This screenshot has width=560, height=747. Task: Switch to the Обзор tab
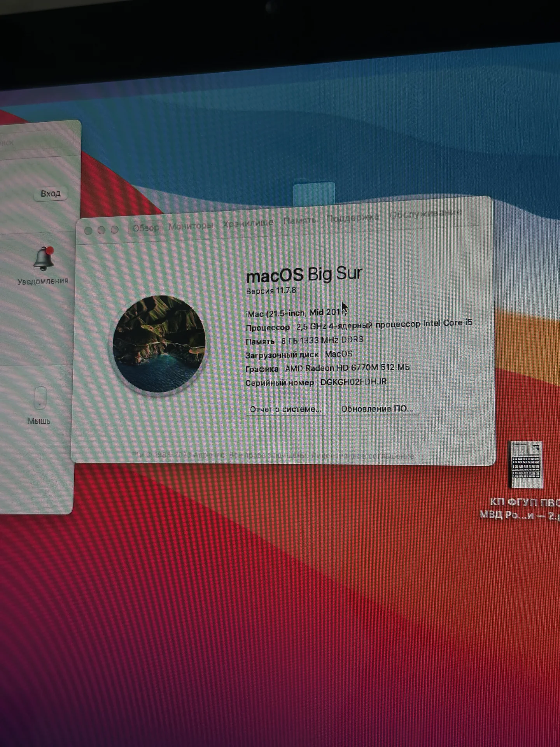(x=146, y=228)
